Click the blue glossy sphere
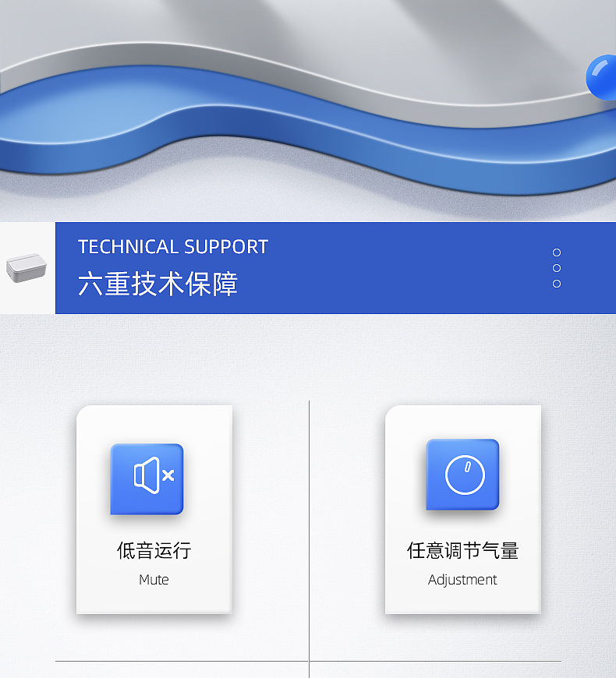The height and width of the screenshot is (678, 616). (602, 77)
